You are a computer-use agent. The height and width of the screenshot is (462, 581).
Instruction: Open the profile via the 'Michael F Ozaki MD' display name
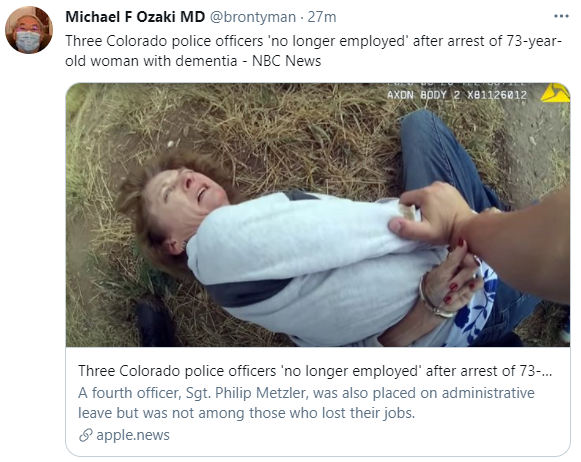135,17
